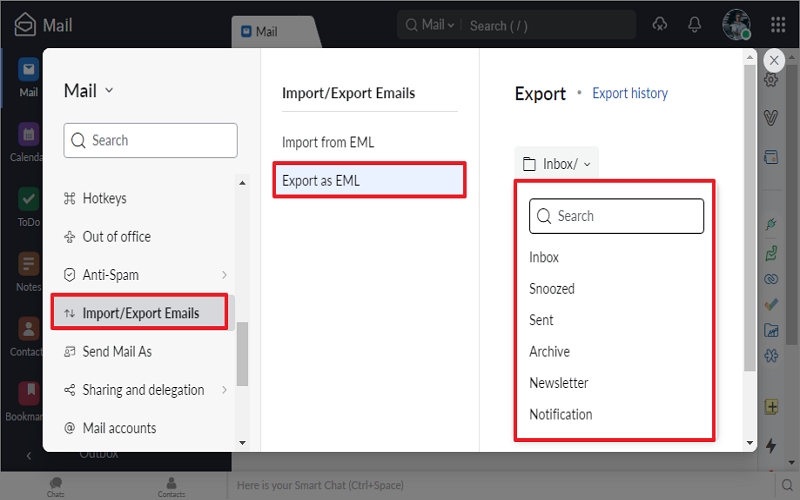
Task: Open the plug extension widget icon
Action: (771, 224)
